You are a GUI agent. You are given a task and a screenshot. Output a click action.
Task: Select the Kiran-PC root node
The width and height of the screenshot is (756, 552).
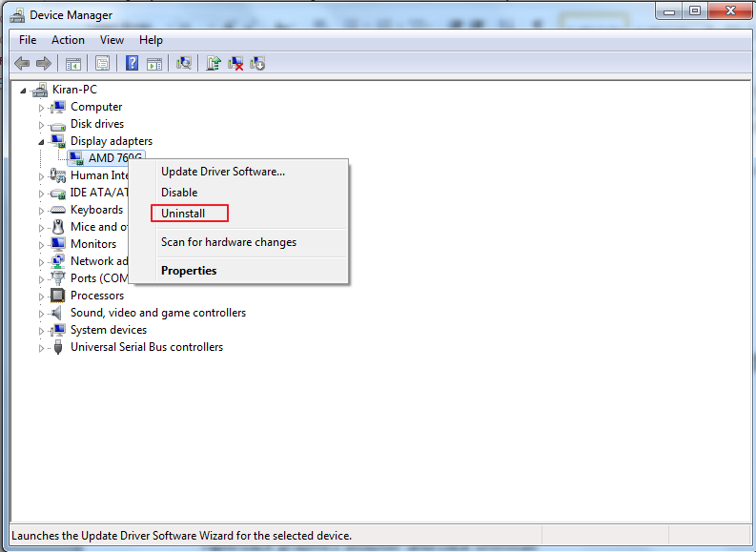(74, 90)
